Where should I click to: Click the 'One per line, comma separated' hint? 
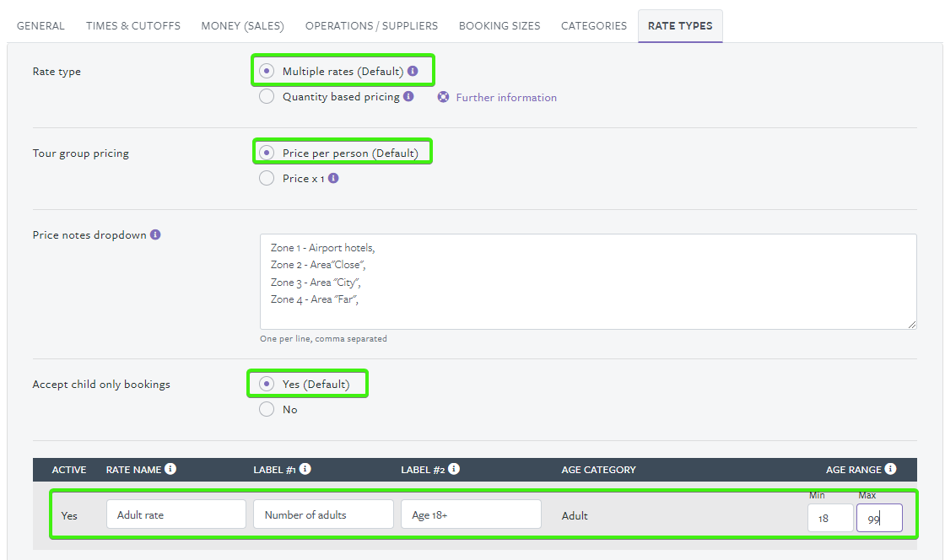point(324,339)
